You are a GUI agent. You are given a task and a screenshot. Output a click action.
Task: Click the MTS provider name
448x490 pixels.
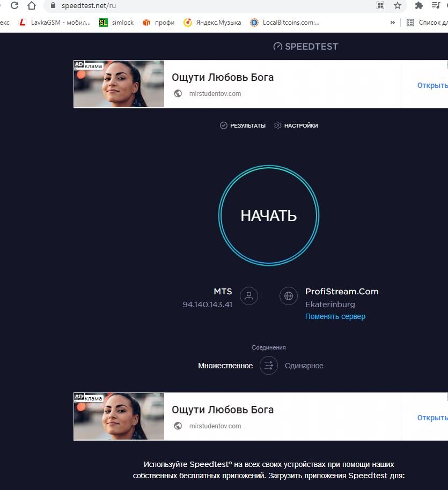(x=223, y=292)
